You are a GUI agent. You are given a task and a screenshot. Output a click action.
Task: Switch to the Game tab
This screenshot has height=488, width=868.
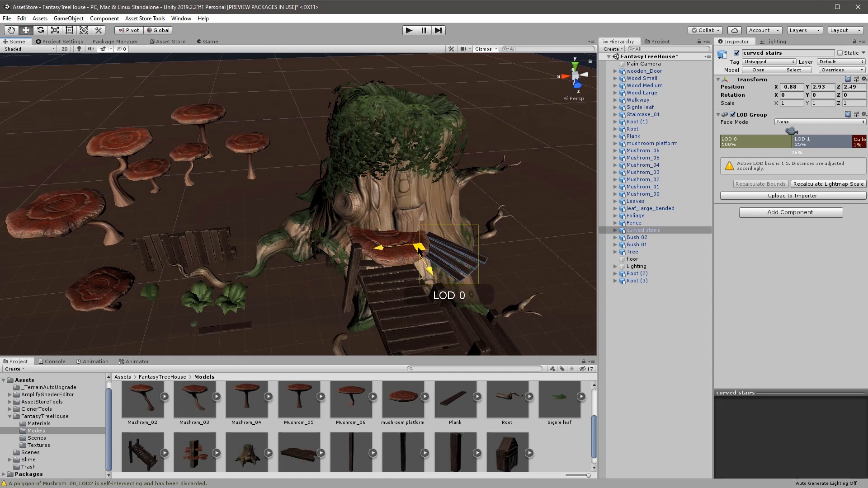coord(208,42)
